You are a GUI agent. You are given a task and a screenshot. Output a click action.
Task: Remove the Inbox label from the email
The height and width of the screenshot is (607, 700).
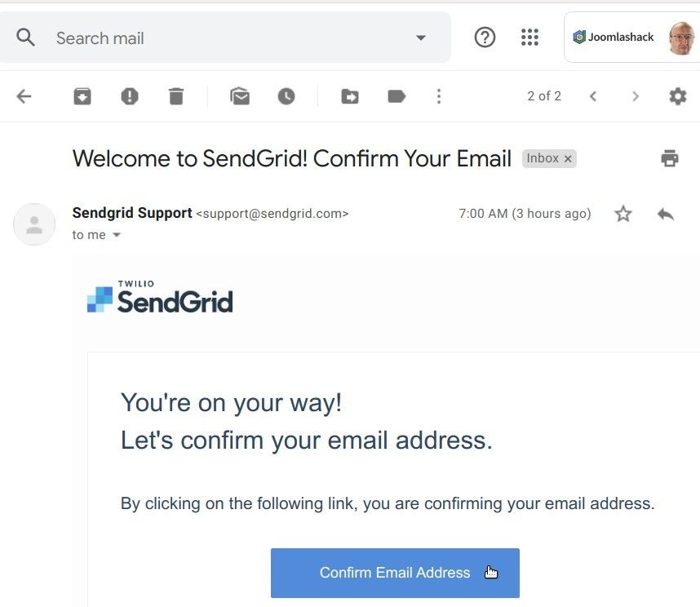(568, 158)
